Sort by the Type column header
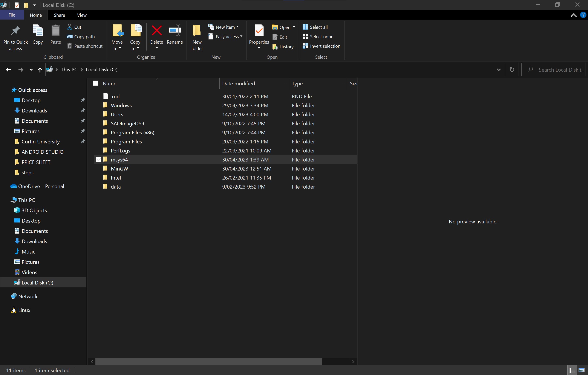588x375 pixels. pyautogui.click(x=318, y=84)
